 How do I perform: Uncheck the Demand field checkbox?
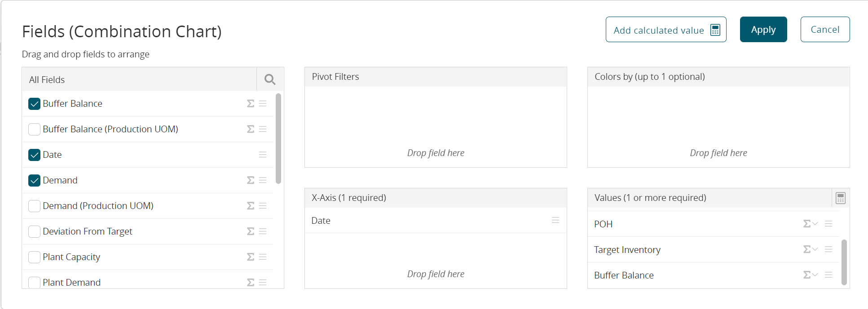[x=34, y=180]
